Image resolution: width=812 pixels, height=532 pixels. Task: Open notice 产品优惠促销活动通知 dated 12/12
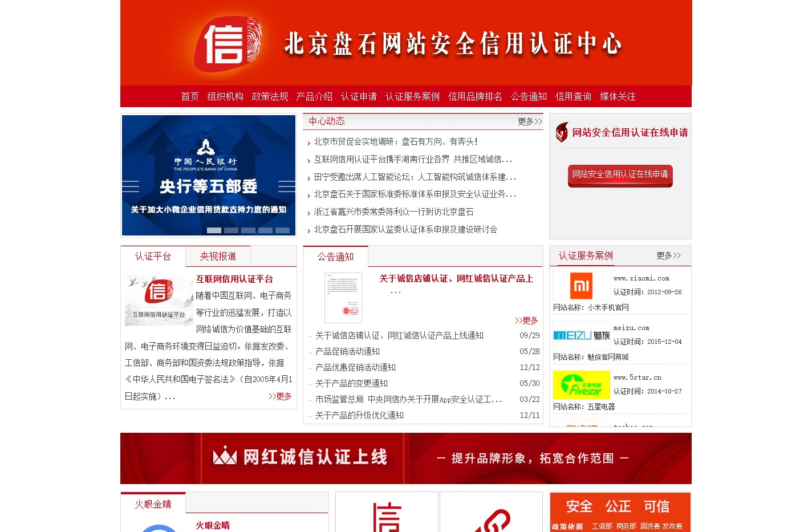coord(355,367)
